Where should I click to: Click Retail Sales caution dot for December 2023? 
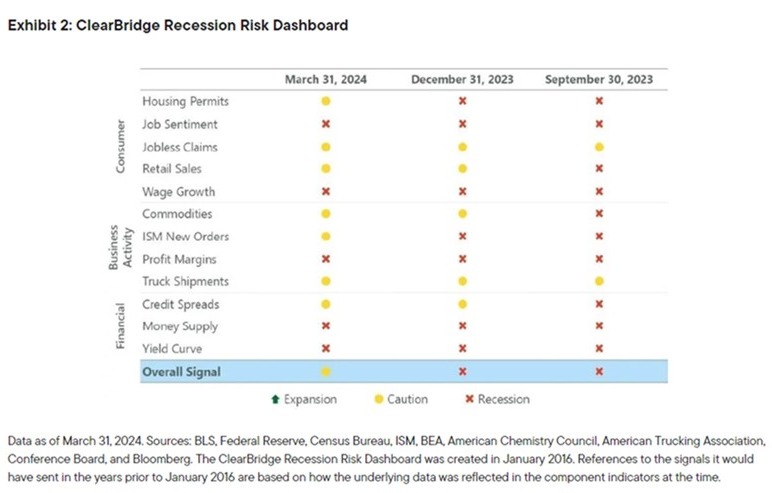tap(462, 169)
